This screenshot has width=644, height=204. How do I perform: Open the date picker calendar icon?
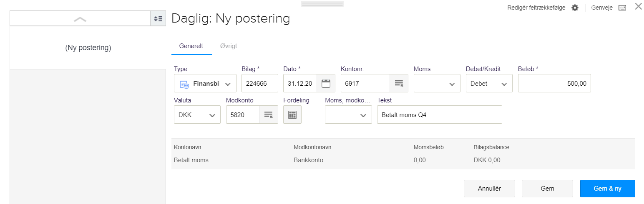tap(326, 83)
